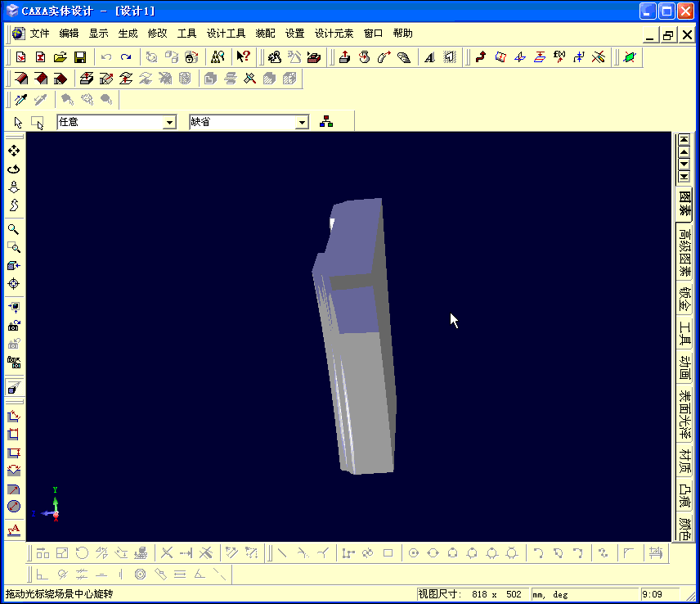Screen dimensions: 700x604
Task: Undo the last action
Action: pos(106,57)
